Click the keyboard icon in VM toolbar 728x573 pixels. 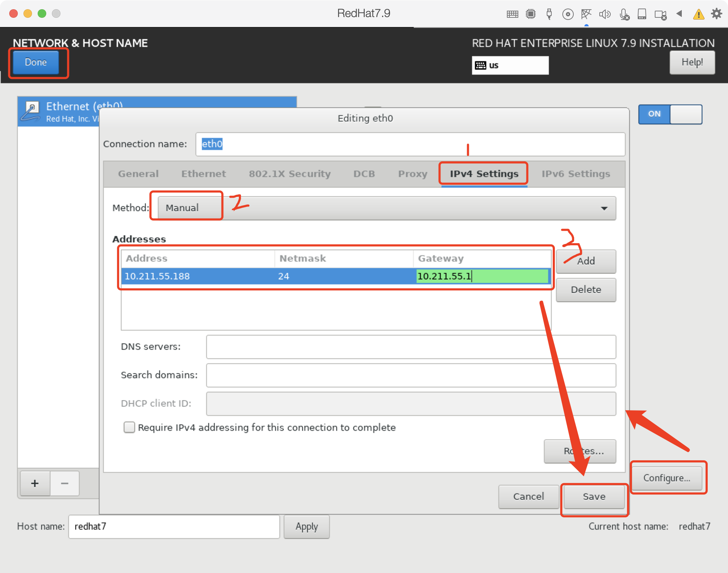click(x=512, y=14)
